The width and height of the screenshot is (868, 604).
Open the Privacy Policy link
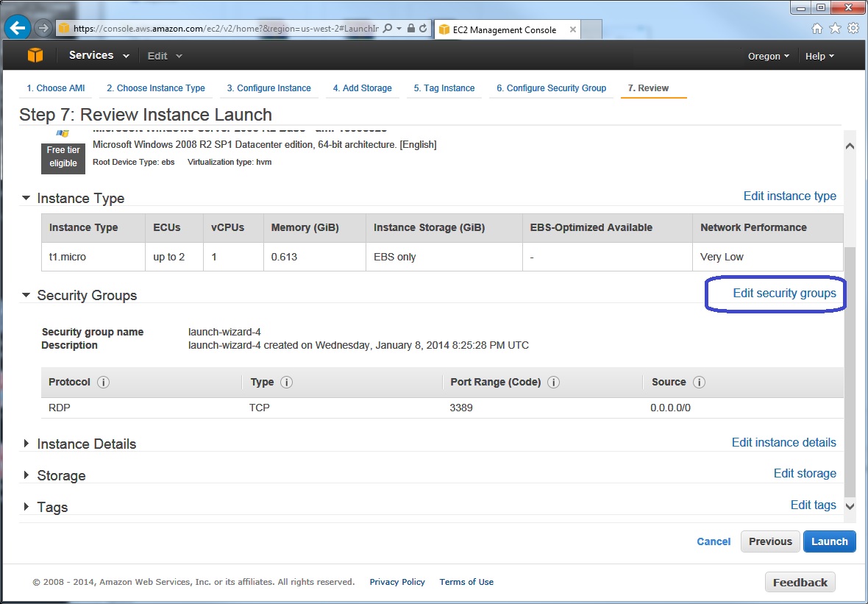397,582
